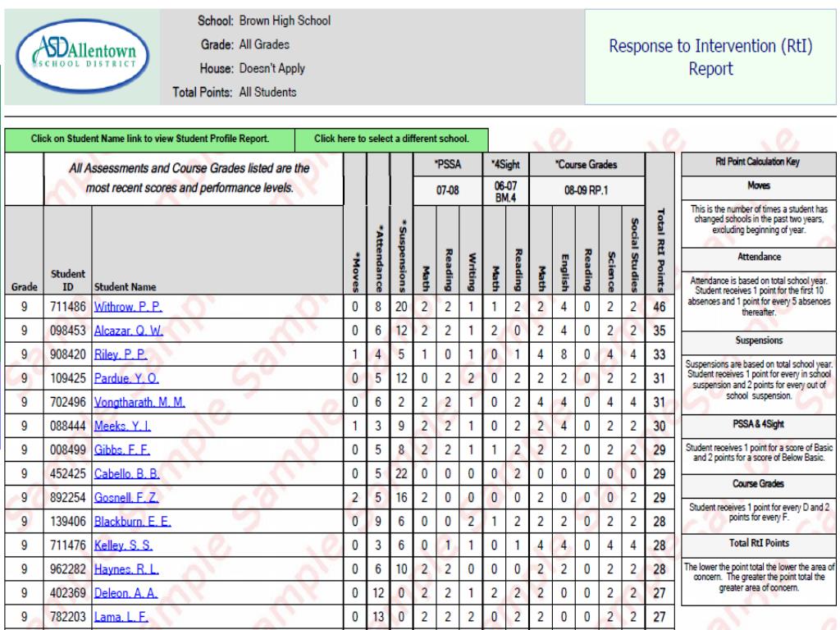
Task: Click the 08-09 RP.1 period cell
Action: pyautogui.click(x=587, y=190)
